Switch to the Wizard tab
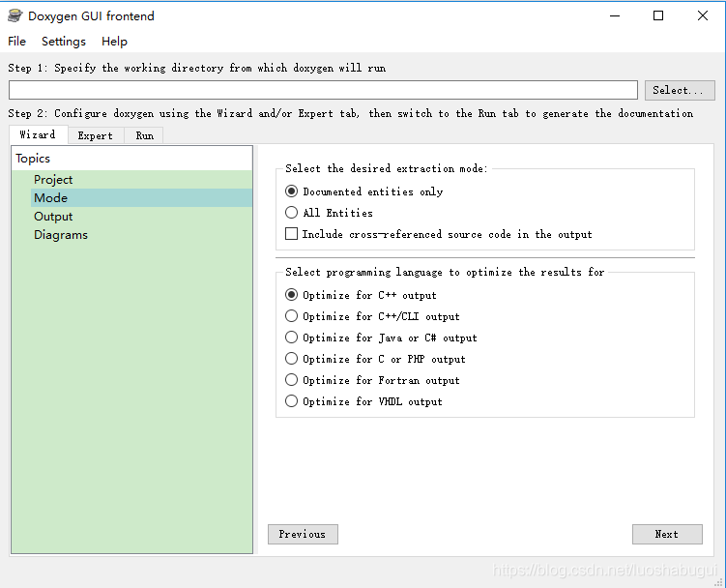Viewport: 726px width, 588px height. pyautogui.click(x=38, y=134)
